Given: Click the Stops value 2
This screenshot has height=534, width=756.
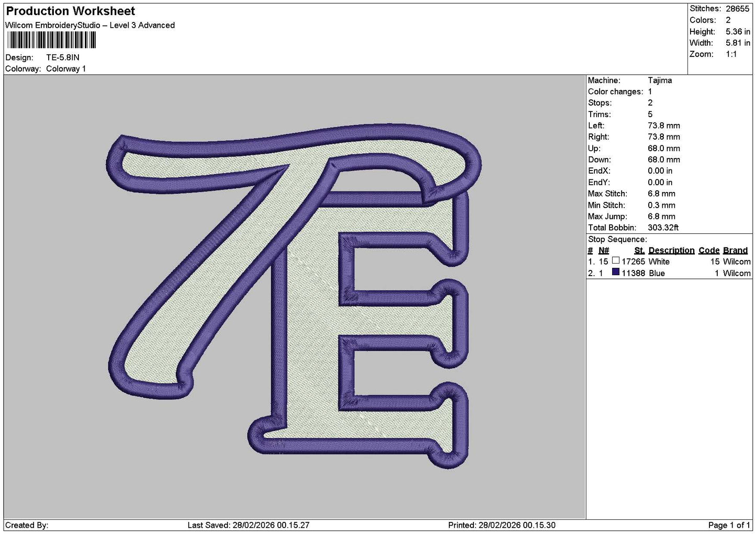Looking at the screenshot, I should click(650, 103).
